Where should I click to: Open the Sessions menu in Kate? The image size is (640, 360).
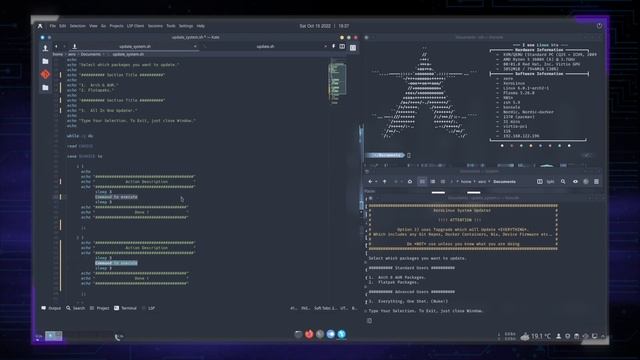[155, 26]
